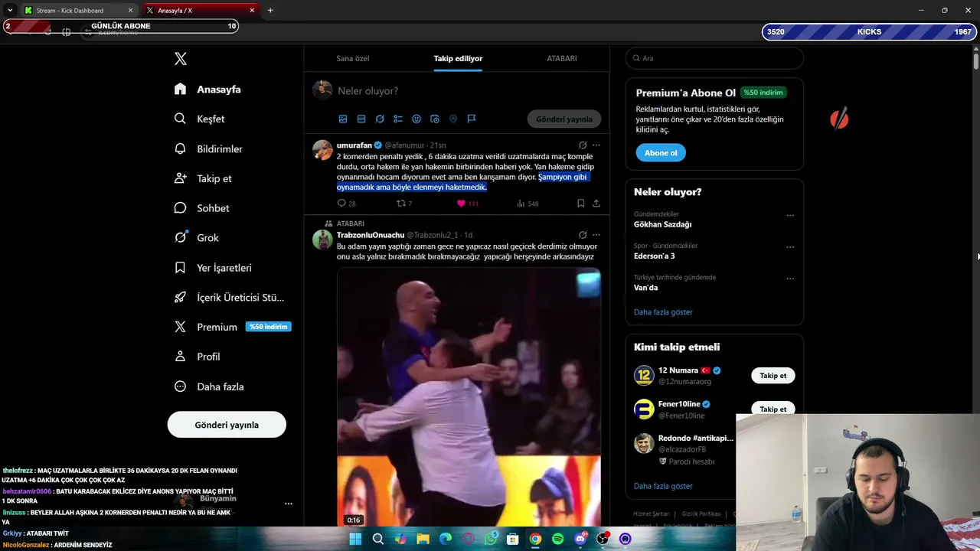The height and width of the screenshot is (551, 980).
Task: Open Bildirimler notifications
Action: point(208,148)
